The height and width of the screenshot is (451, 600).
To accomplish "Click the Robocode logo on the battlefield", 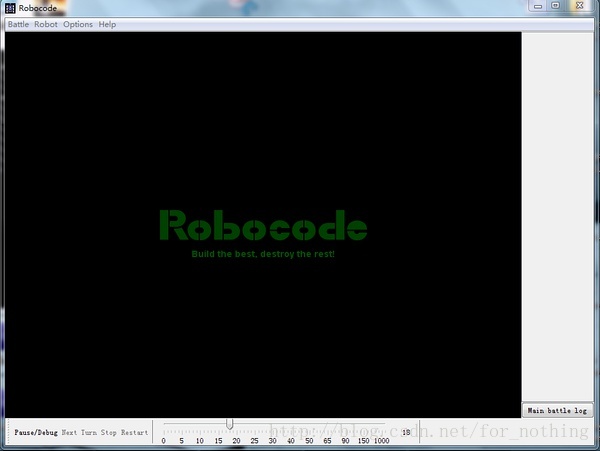I will (x=263, y=225).
